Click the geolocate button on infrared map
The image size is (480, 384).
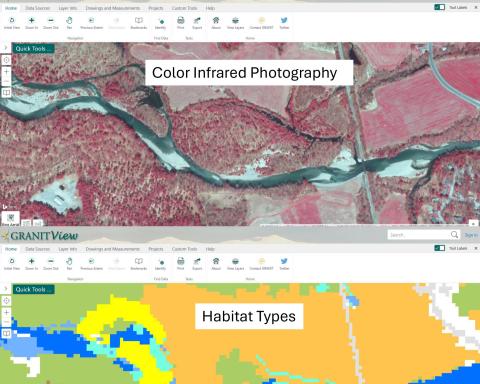coord(6,60)
